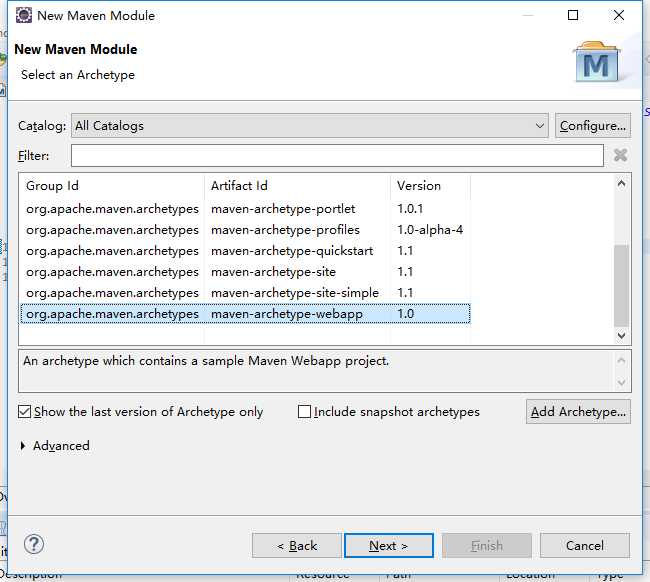Close the New Maven Module window
This screenshot has height=582, width=650.
click(619, 15)
